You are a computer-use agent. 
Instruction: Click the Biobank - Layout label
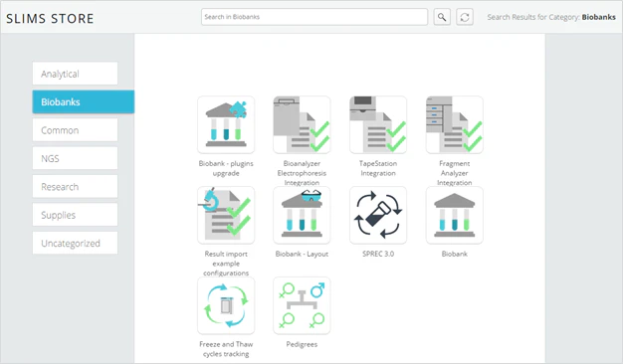tap(302, 254)
